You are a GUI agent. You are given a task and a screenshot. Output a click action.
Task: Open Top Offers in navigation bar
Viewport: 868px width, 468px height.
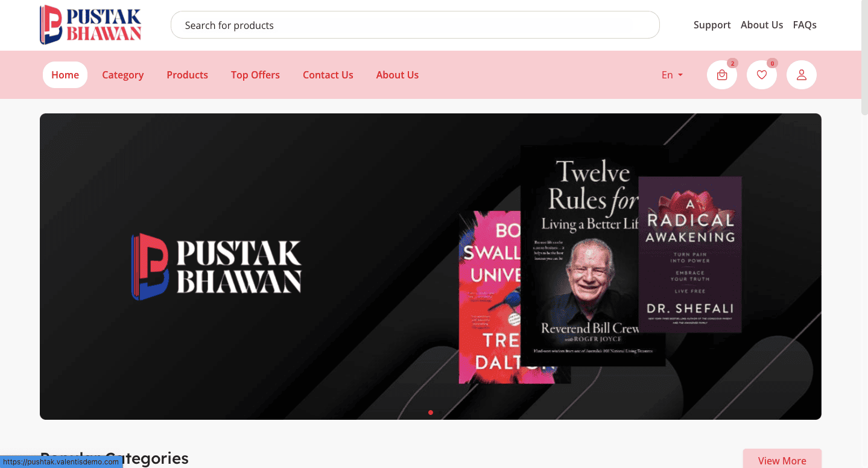[255, 75]
